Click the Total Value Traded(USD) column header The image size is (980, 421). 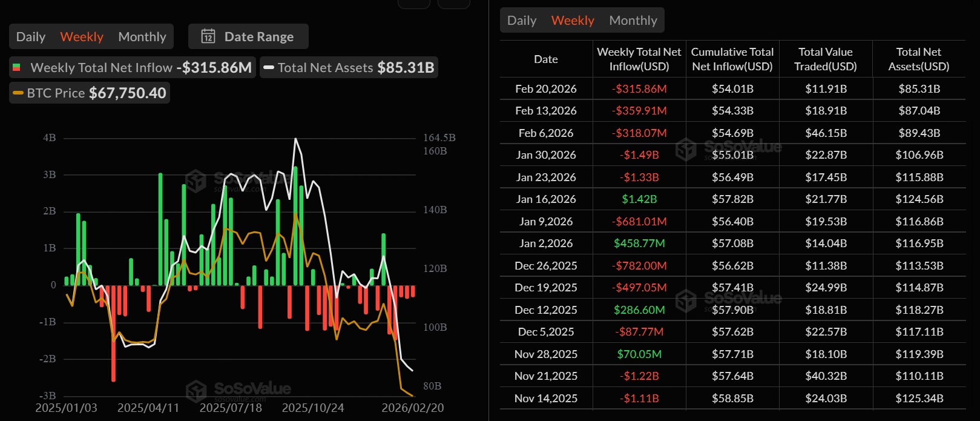(x=825, y=59)
